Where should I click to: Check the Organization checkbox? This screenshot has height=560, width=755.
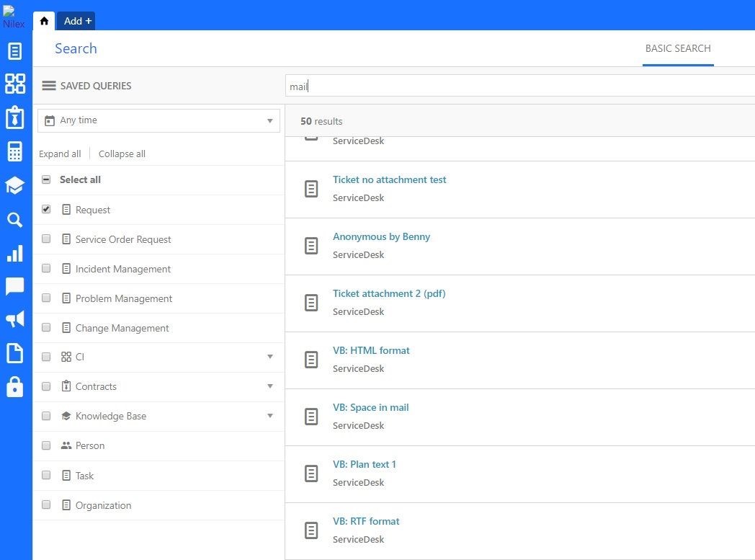46,505
